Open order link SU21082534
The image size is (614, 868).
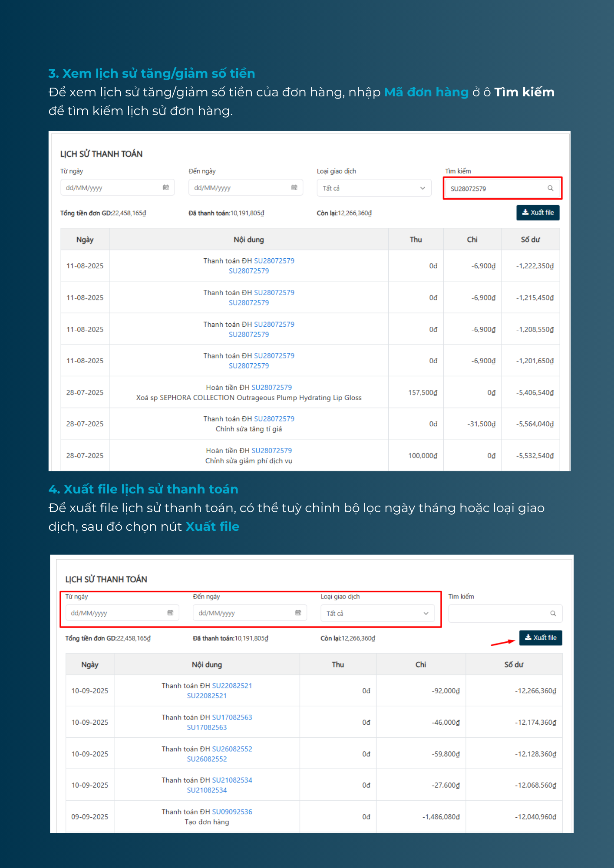[232, 780]
